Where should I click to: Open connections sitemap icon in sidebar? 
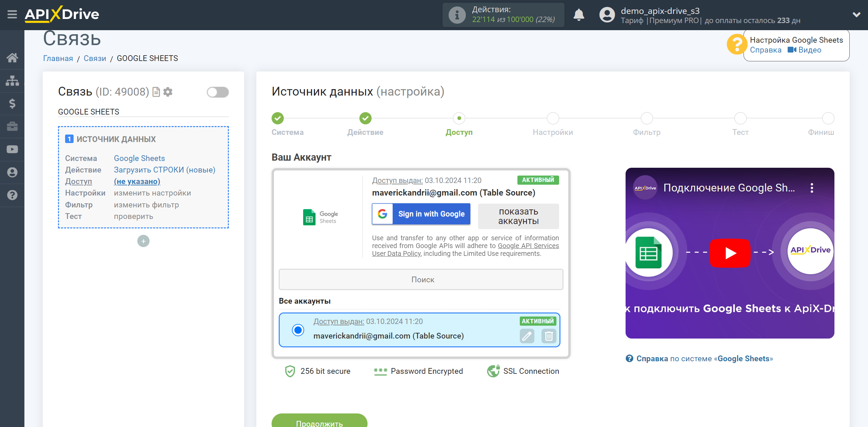(x=12, y=81)
